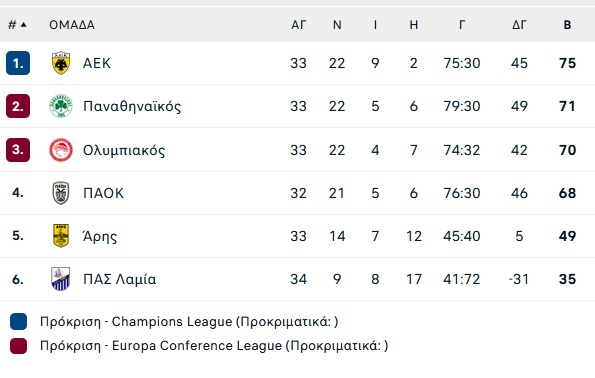Open the ΑΕΚ team name link
Screen dimensions: 595x378
97,63
